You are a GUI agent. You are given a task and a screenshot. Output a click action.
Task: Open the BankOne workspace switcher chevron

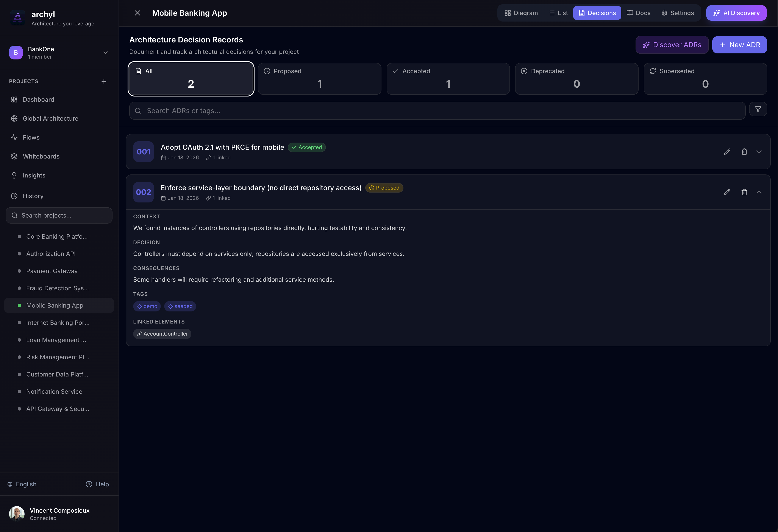[105, 53]
